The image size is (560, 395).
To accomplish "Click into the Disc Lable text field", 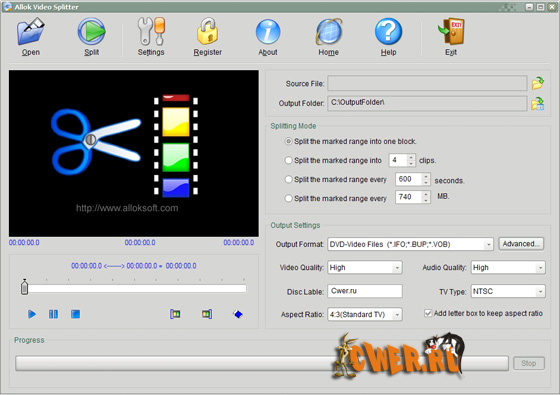I will coord(365,291).
